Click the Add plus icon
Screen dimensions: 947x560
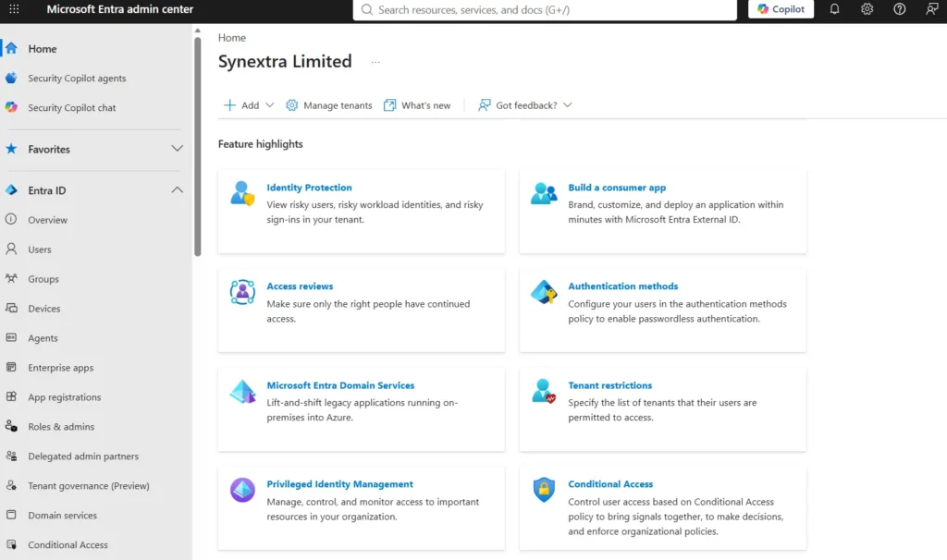(229, 105)
